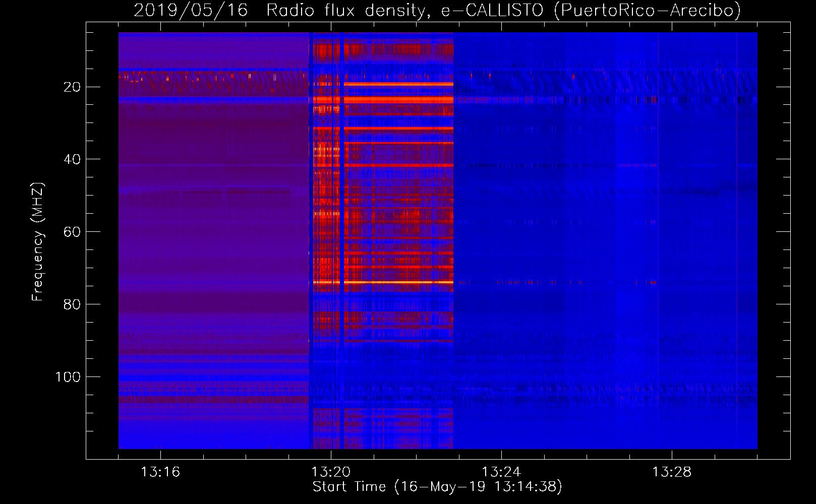Image resolution: width=816 pixels, height=504 pixels.
Task: Click the '13:16' time tick label
Action: 160,472
